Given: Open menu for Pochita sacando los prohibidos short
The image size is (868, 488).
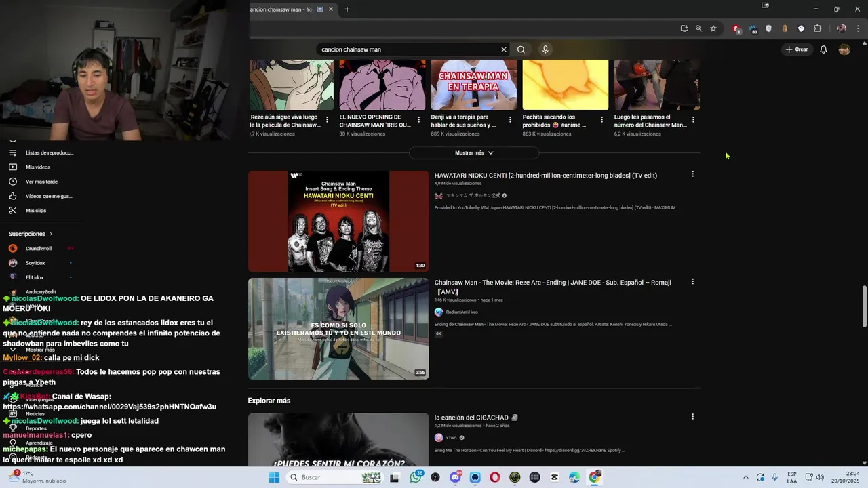Looking at the screenshot, I should [601, 120].
